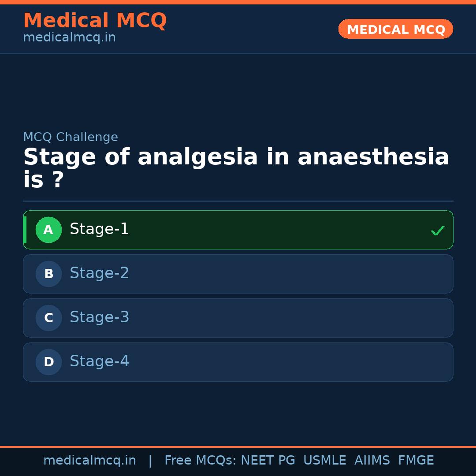Image resolution: width=476 pixels, height=476 pixels.
Task: Open the MCQ Challenge section
Action: pos(71,137)
